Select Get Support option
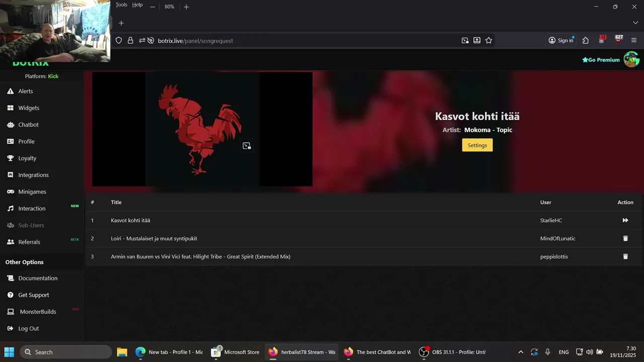The image size is (644, 362). pyautogui.click(x=34, y=295)
